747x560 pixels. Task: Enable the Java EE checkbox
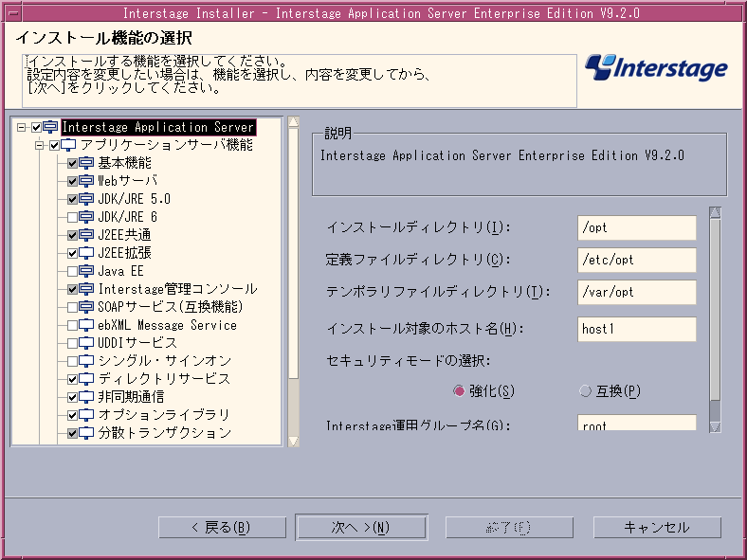pyautogui.click(x=72, y=271)
